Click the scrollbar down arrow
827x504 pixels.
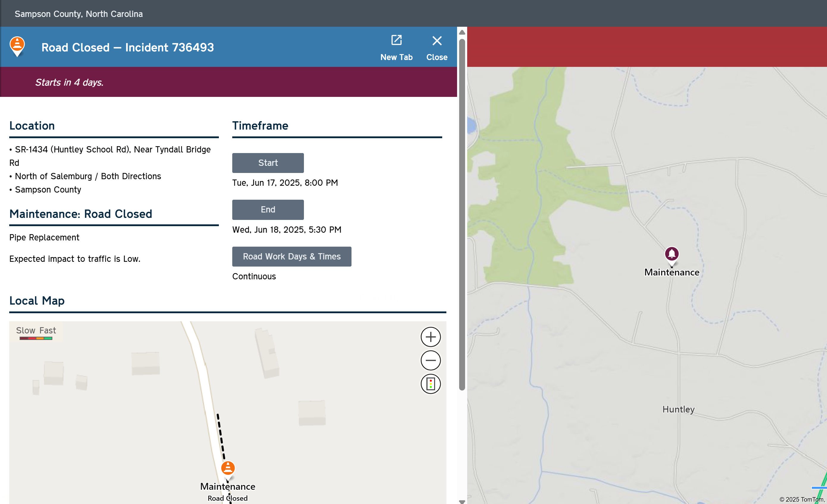point(462,501)
